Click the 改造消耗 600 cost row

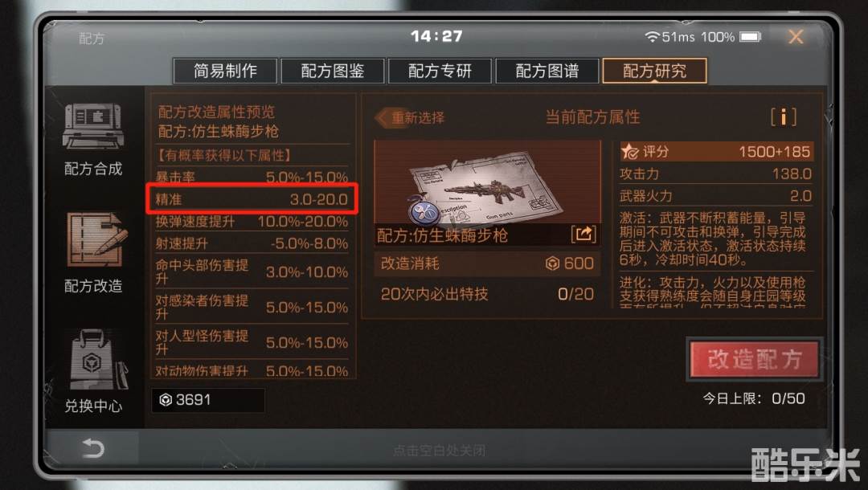tap(487, 263)
